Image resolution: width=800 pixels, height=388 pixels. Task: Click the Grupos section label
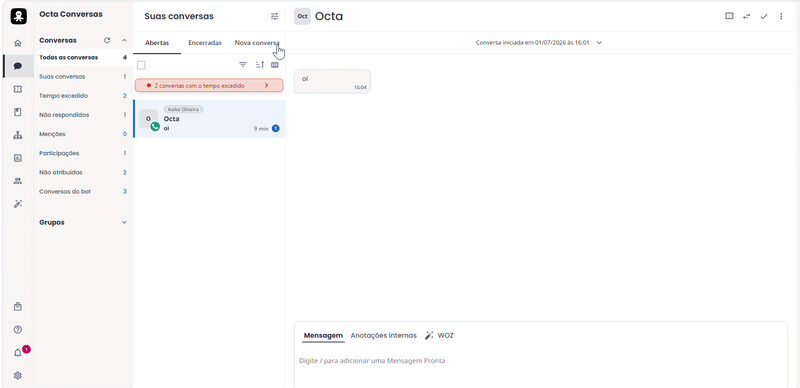[52, 223]
